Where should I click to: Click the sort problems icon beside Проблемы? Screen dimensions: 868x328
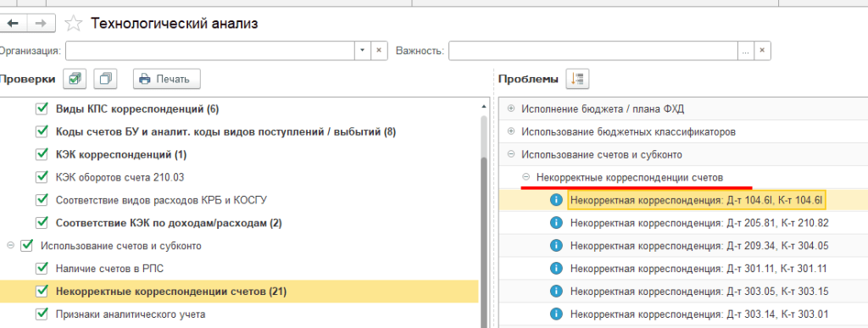point(576,79)
